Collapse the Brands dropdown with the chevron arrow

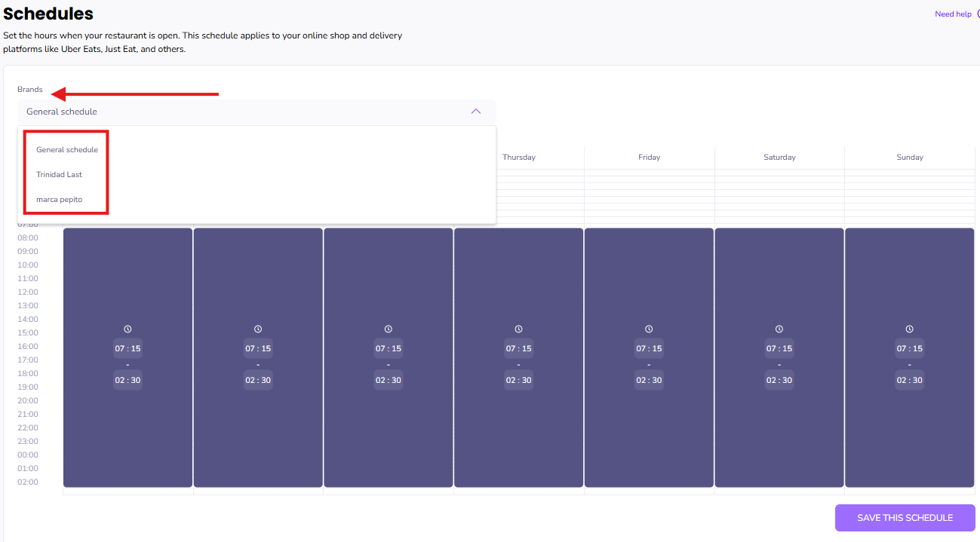click(x=476, y=112)
